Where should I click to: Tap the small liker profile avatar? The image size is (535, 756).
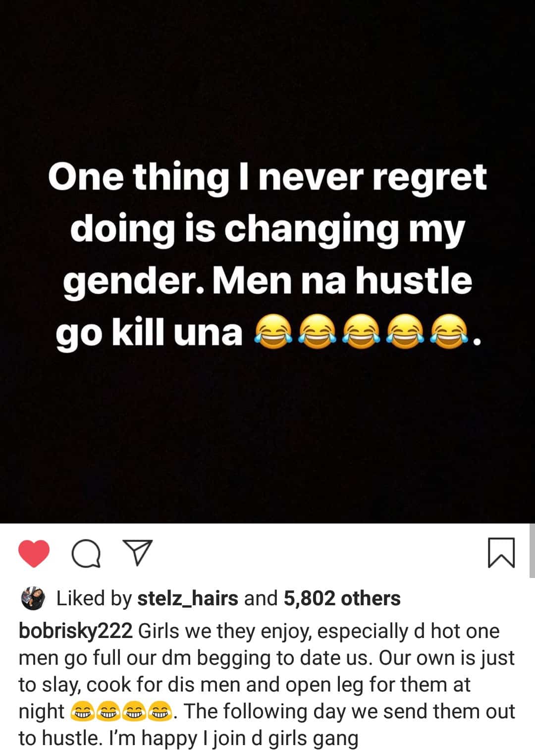33,598
